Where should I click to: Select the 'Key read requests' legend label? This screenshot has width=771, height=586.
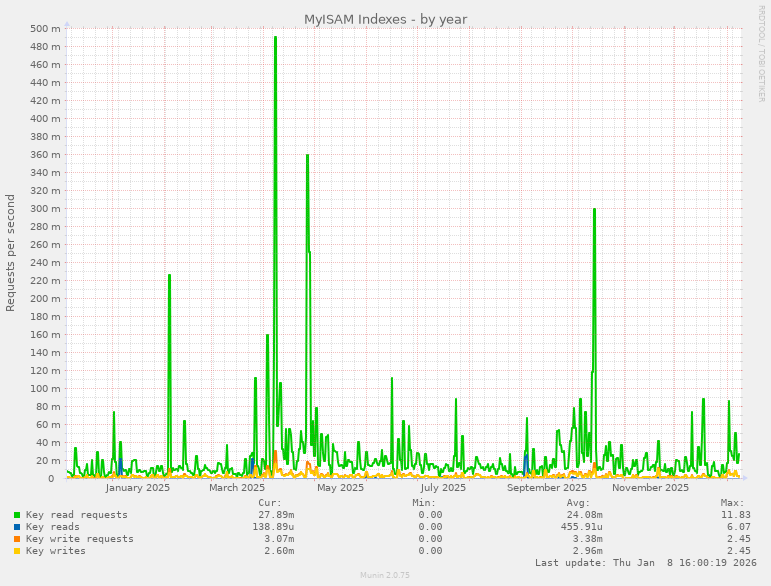tap(77, 515)
